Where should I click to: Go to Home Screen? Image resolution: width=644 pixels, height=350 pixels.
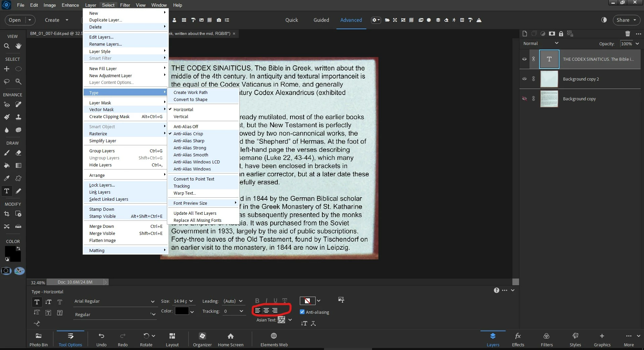pos(231,340)
